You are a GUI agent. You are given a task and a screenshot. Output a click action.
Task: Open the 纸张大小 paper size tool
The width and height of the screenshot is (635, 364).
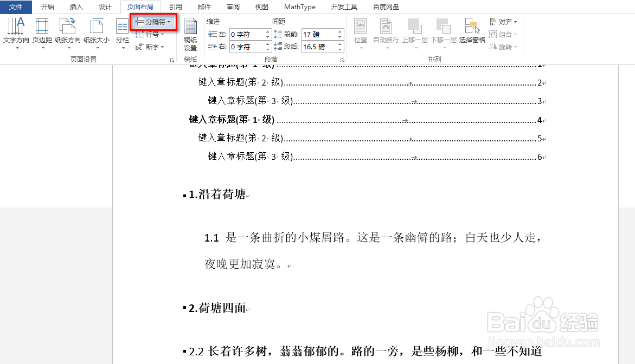click(x=97, y=33)
